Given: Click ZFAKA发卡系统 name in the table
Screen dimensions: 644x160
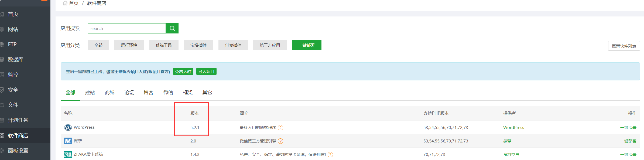Looking at the screenshot, I should [x=88, y=154].
